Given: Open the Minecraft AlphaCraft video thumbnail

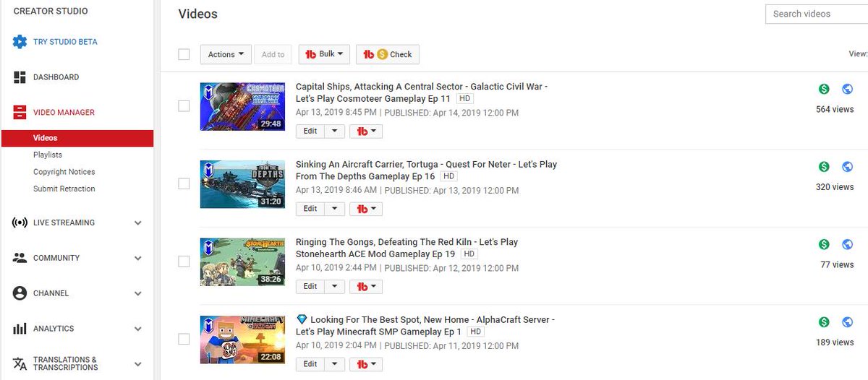Looking at the screenshot, I should 242,340.
